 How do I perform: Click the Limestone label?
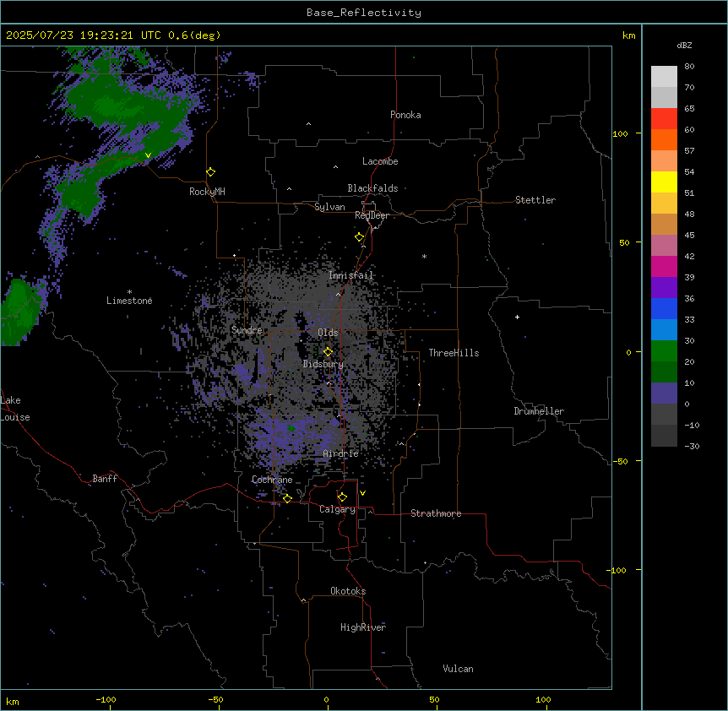coord(129,301)
